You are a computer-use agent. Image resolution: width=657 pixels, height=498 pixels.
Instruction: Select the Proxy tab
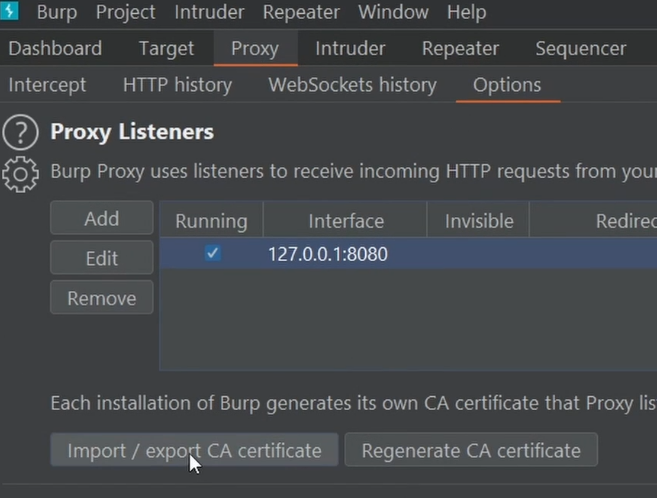255,48
